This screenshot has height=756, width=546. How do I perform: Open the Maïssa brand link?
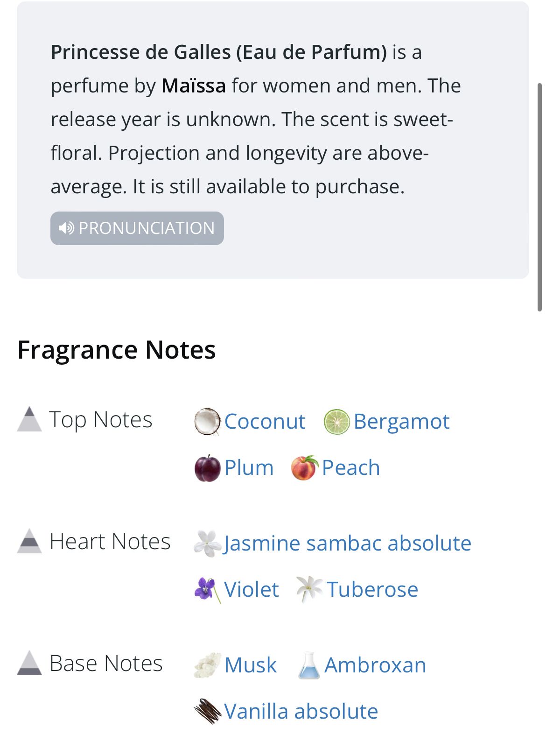(194, 86)
